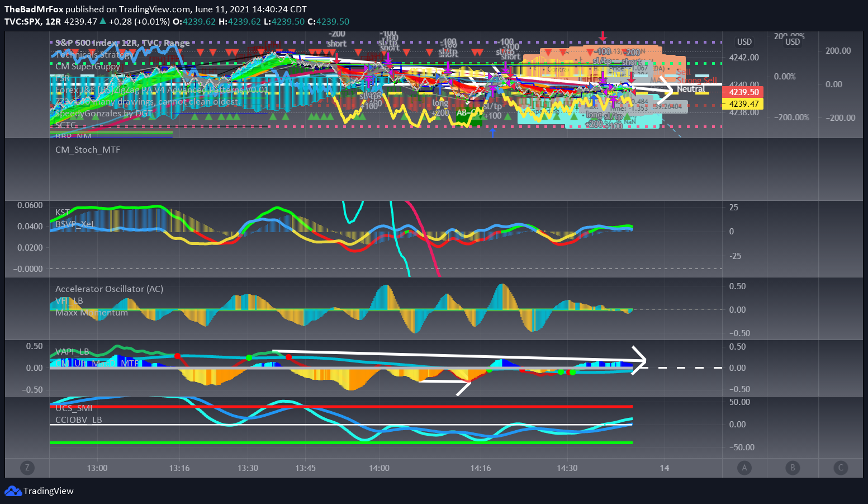Click the A circle icon at bottom right
This screenshot has height=504, width=868.
(744, 468)
